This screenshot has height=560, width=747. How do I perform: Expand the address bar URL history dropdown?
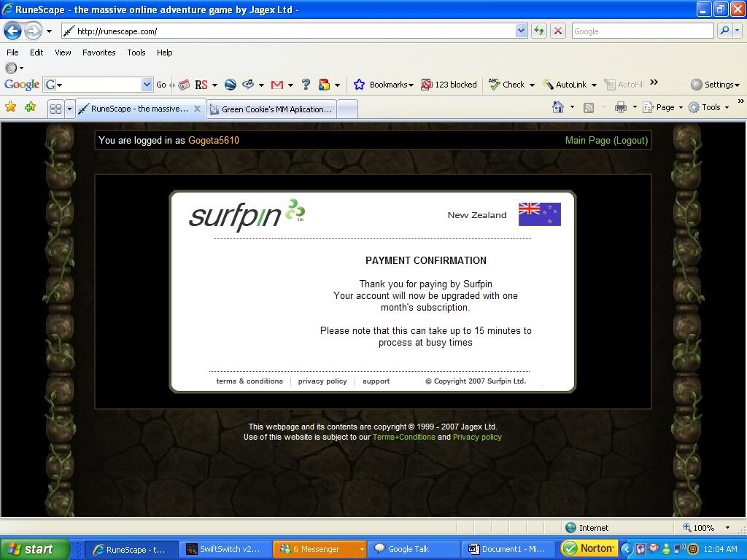(x=521, y=31)
